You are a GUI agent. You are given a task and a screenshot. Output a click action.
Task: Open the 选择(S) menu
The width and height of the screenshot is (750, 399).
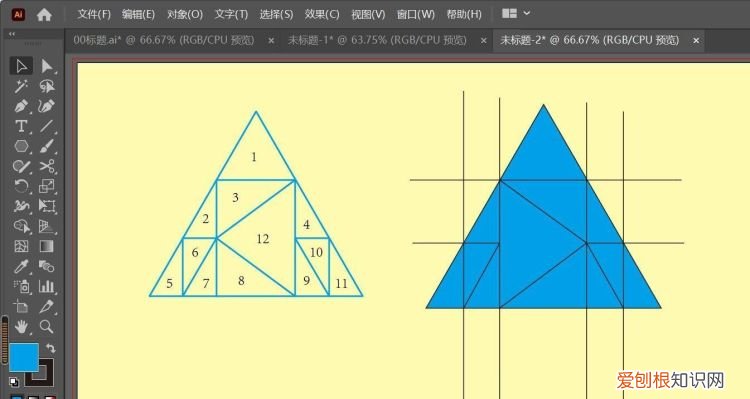coord(276,14)
